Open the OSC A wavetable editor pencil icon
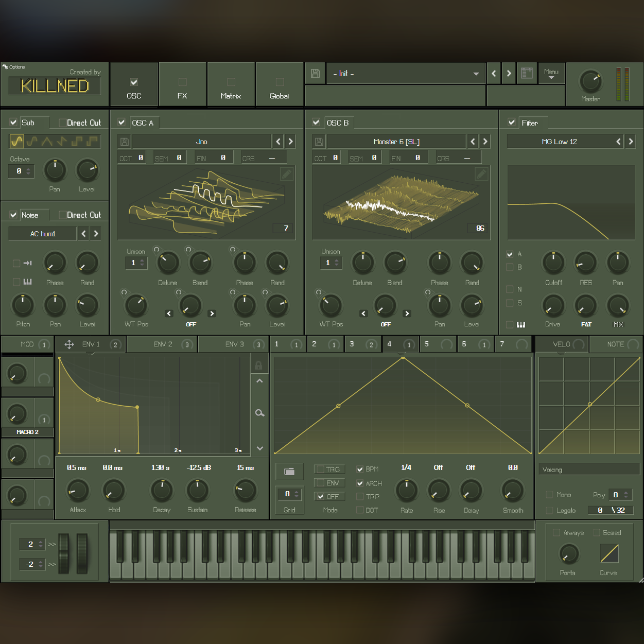The height and width of the screenshot is (644, 644). click(x=287, y=174)
